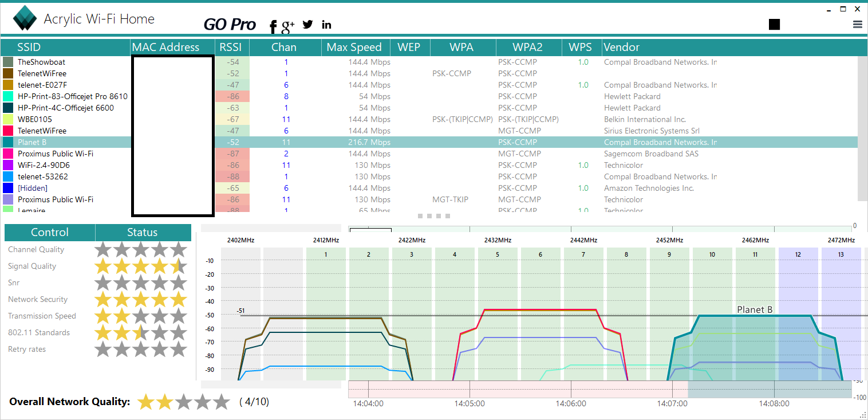Click Transmission Speed star rating
The image size is (868, 420).
(141, 316)
